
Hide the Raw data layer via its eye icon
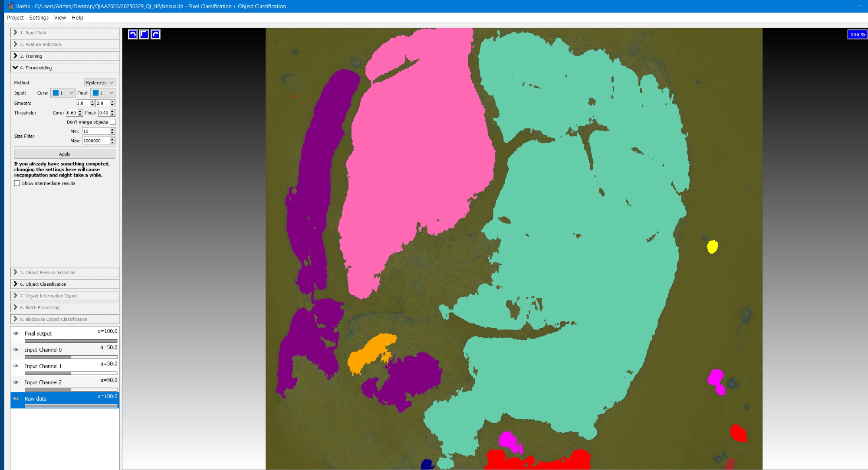coord(16,398)
